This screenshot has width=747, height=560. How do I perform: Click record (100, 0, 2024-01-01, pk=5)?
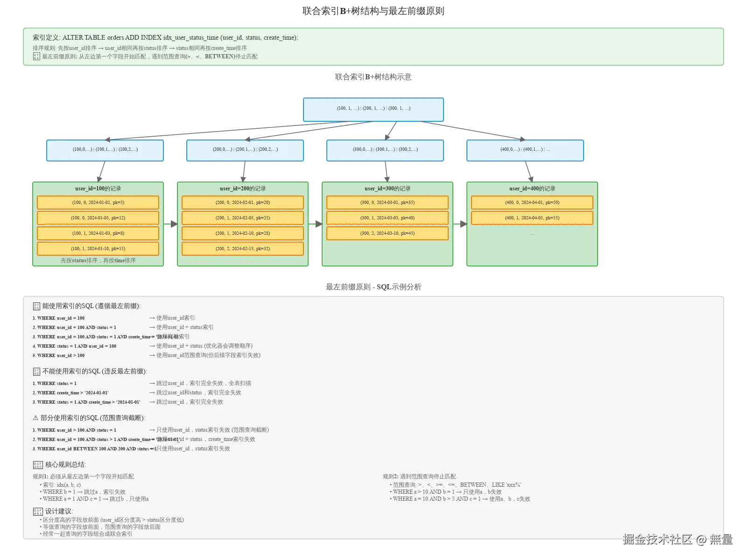pyautogui.click(x=97, y=202)
